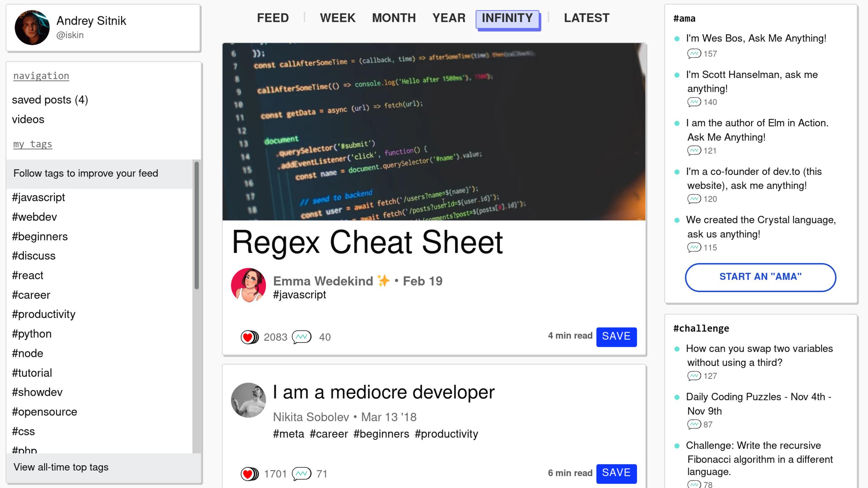Click comment icon beside 115 under Crystal language AMA
Screen dimensions: 868x488
694,248
